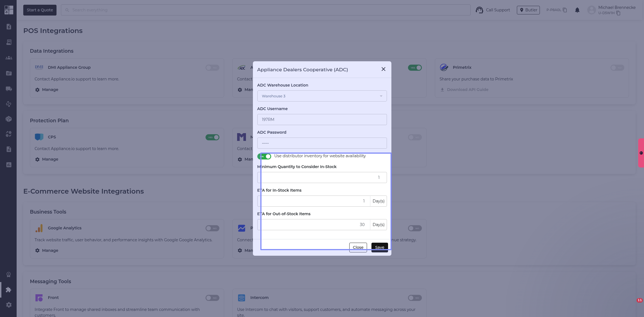Copy the P-P8A0L code icon
Viewport: 644px width, 317px height.
565,10
